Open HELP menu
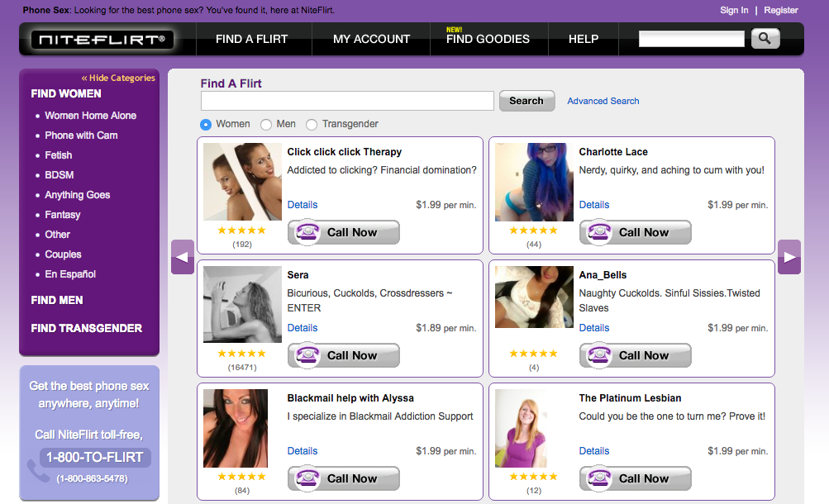The height and width of the screenshot is (504, 829). coord(584,39)
